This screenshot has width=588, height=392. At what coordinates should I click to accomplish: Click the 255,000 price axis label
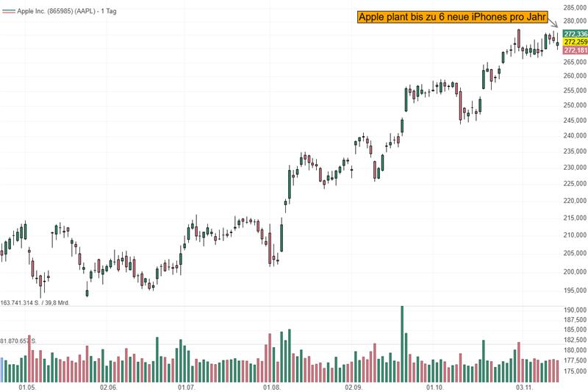tap(575, 90)
